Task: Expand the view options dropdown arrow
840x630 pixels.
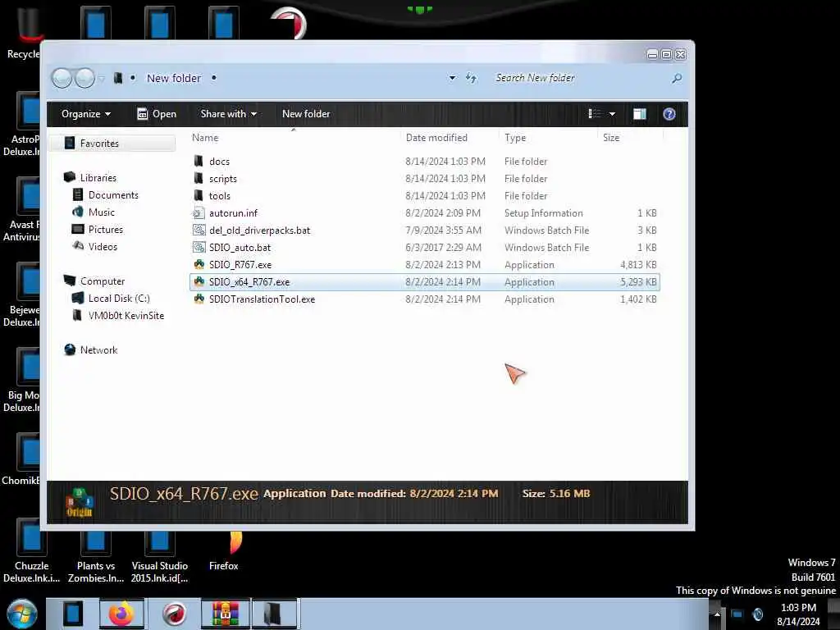Action: [x=612, y=114]
